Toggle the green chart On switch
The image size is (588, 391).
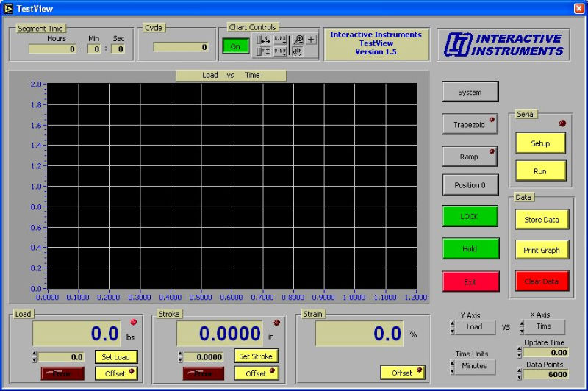coord(236,46)
